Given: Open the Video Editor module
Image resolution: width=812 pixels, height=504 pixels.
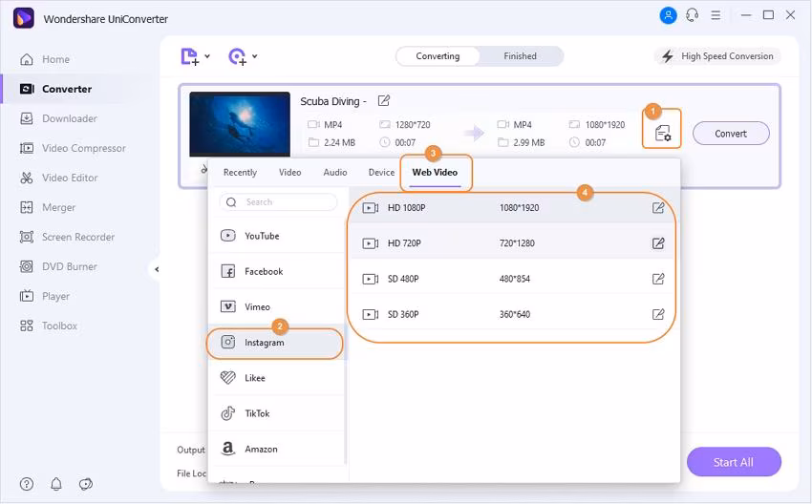Looking at the screenshot, I should (x=58, y=178).
